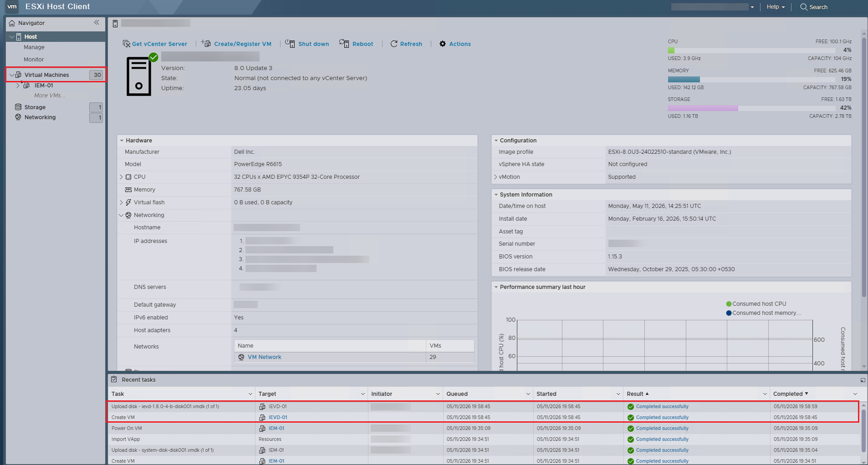Collapse the Configuration section
868x465 pixels.
click(496, 141)
